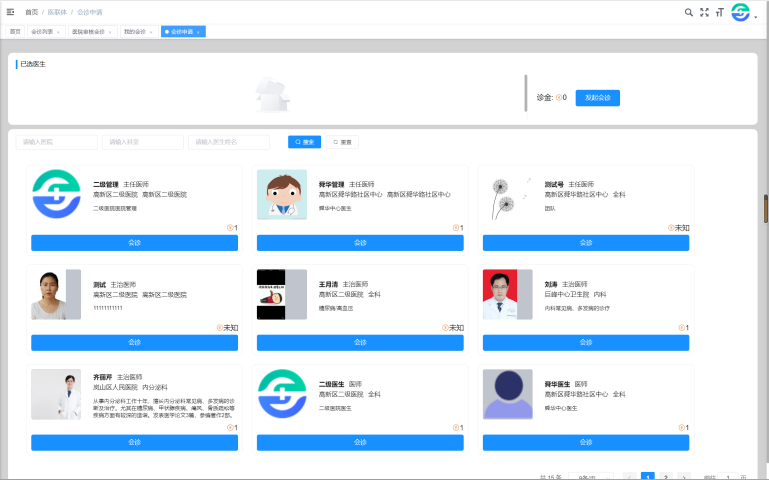Viewport: 769px width, 480px height.
Task: Focus the doctor name input field
Action: 229,142
